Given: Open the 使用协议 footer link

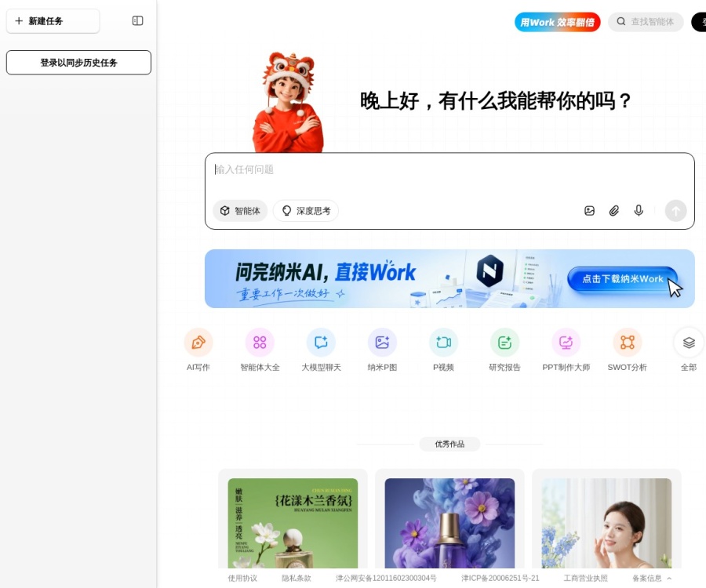Looking at the screenshot, I should coord(242,578).
